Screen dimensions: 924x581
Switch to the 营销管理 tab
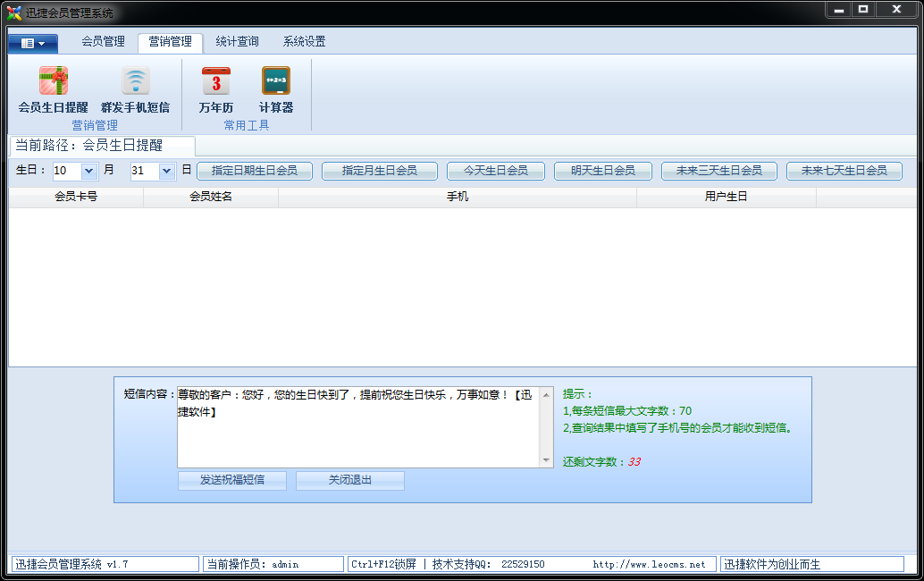(171, 42)
